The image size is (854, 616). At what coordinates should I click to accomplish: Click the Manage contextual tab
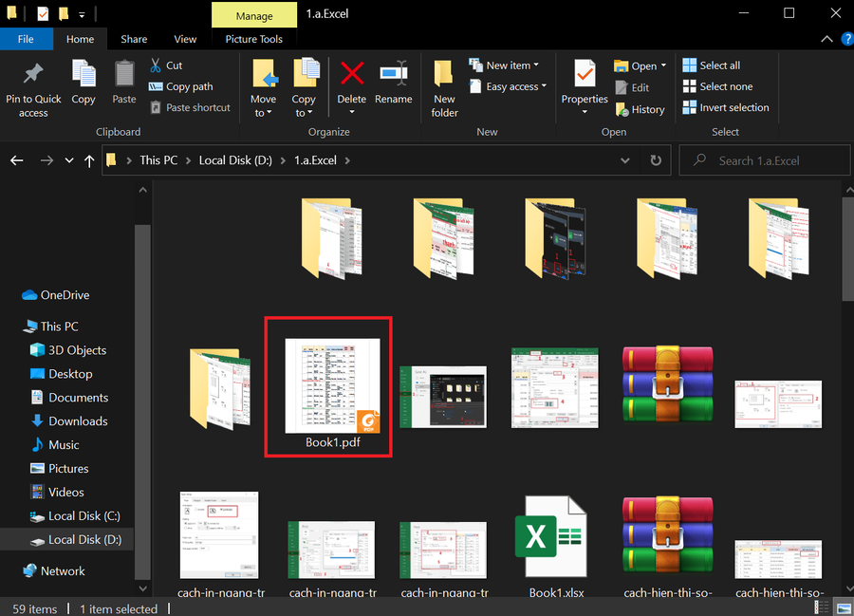[254, 15]
